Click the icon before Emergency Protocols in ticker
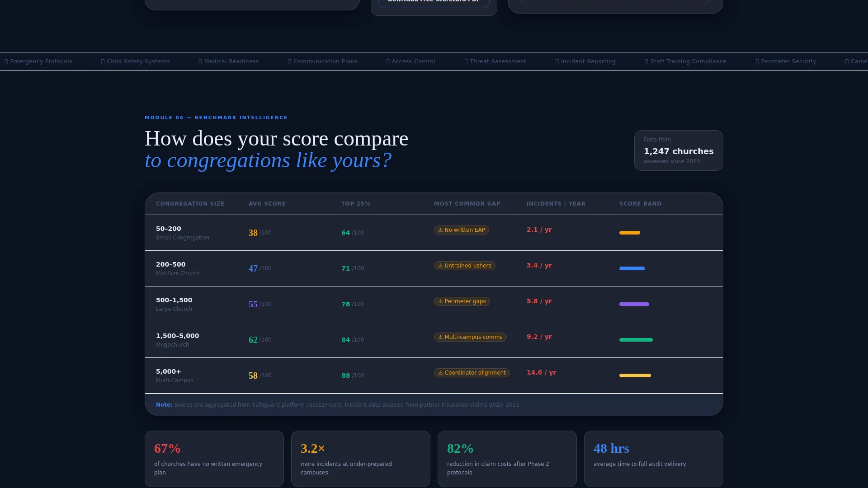868x488 pixels. coord(6,62)
